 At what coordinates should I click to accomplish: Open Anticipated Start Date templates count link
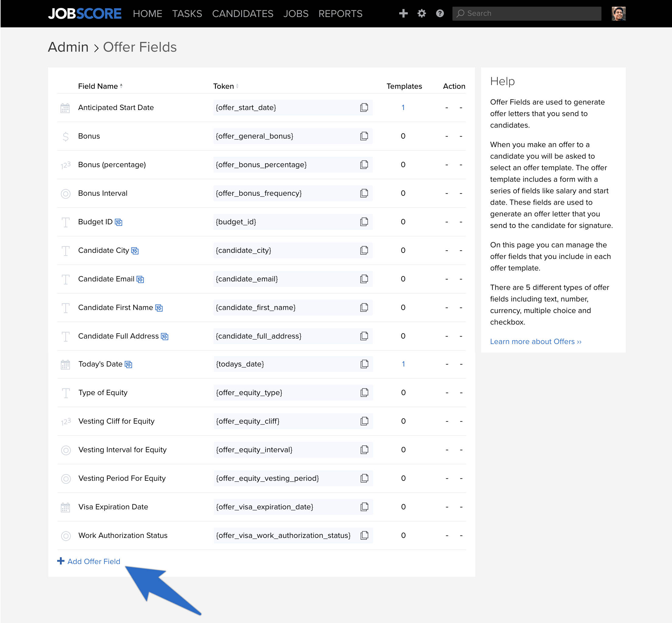tap(403, 108)
